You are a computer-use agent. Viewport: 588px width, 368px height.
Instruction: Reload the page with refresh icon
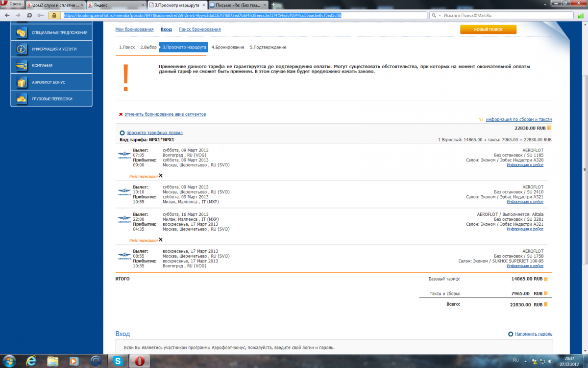pyautogui.click(x=30, y=15)
